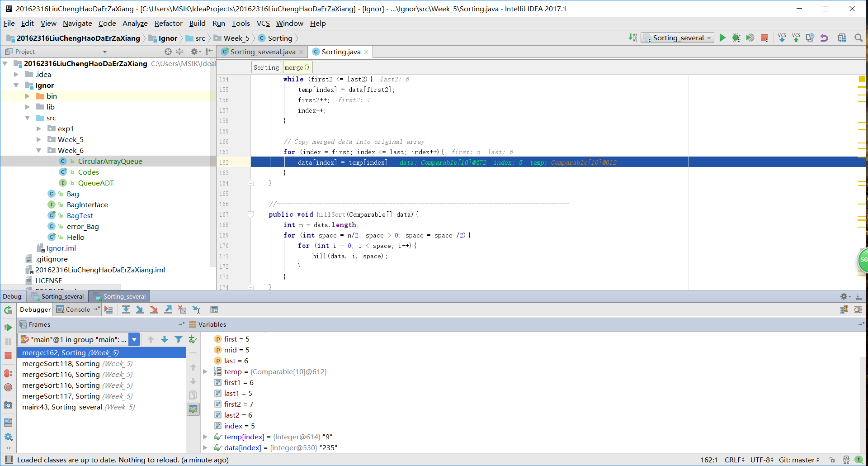Image resolution: width=868 pixels, height=466 pixels.
Task: Expand the .idea folder
Action: 16,74
